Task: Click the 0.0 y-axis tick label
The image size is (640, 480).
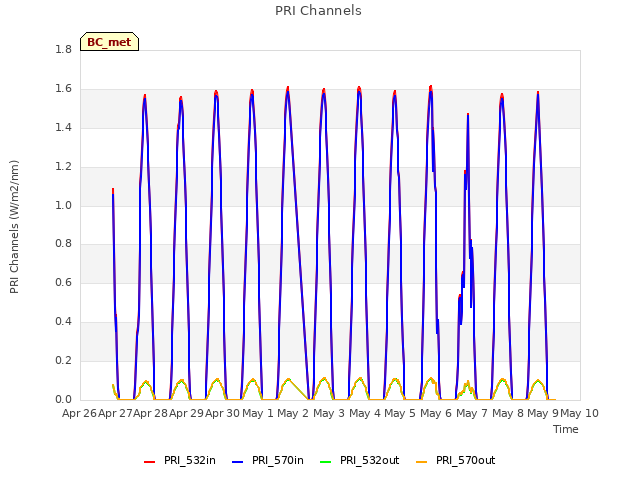Action: pyautogui.click(x=63, y=399)
